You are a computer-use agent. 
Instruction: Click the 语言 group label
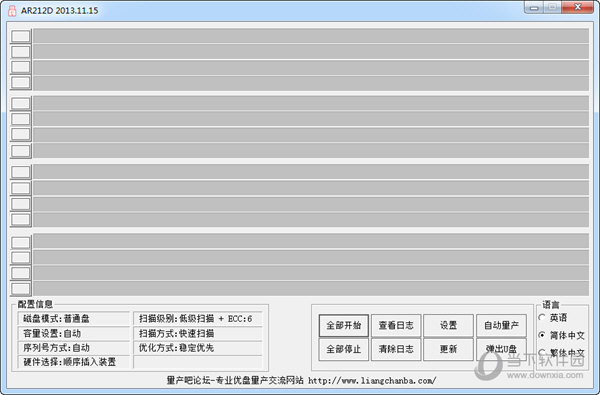pyautogui.click(x=551, y=305)
